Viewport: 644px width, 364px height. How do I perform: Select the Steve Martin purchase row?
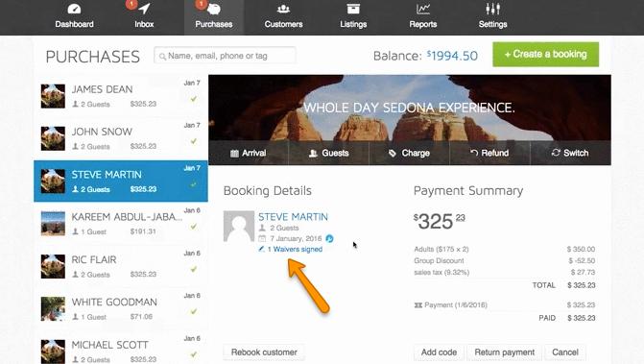[x=121, y=182]
